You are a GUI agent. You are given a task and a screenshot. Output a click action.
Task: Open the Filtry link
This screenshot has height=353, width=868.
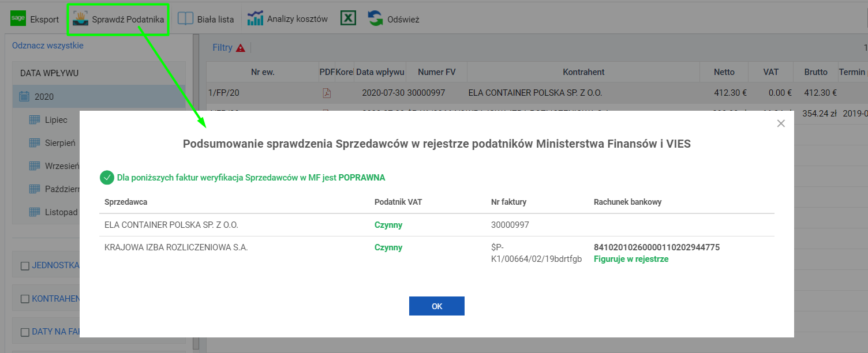[222, 48]
